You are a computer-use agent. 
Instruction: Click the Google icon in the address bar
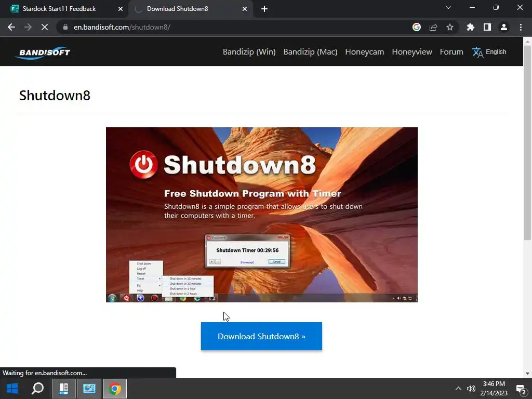click(x=417, y=27)
